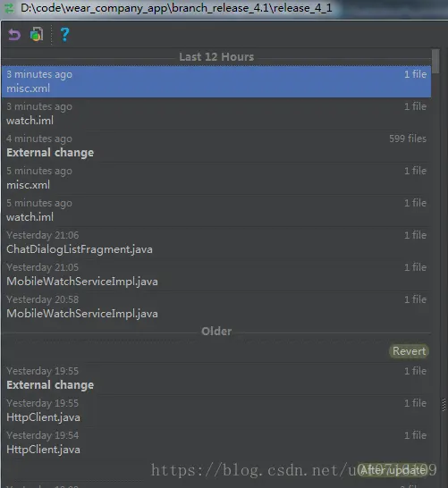Select the 5 minutes ago misc.xml revision
Screen dimensions: 448x488
216,178
